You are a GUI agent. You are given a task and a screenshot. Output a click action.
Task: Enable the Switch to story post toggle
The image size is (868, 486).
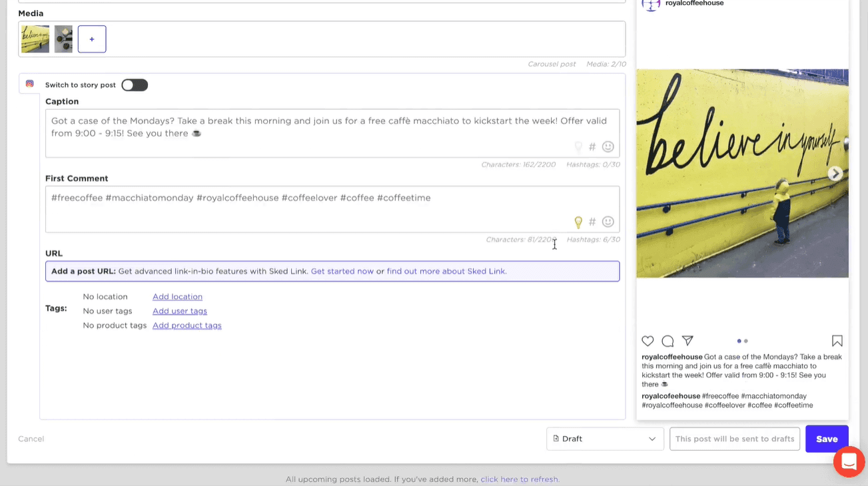pyautogui.click(x=134, y=85)
